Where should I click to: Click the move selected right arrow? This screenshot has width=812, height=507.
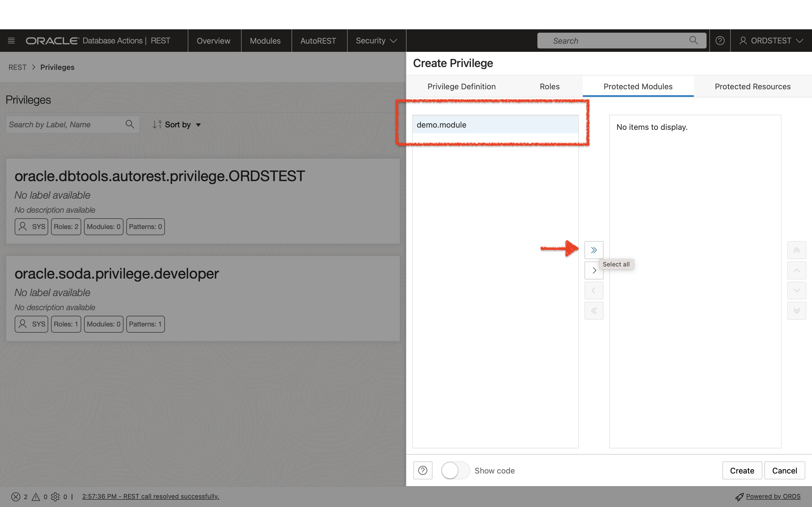(593, 270)
